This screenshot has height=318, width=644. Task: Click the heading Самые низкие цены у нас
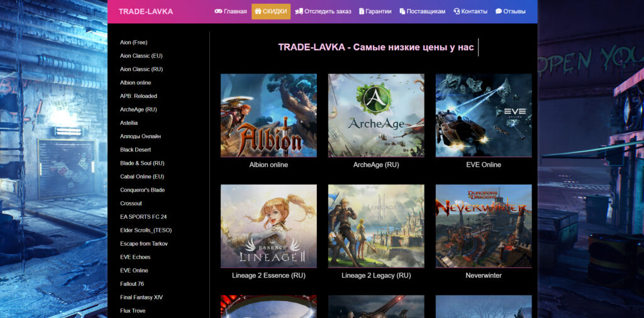click(414, 47)
